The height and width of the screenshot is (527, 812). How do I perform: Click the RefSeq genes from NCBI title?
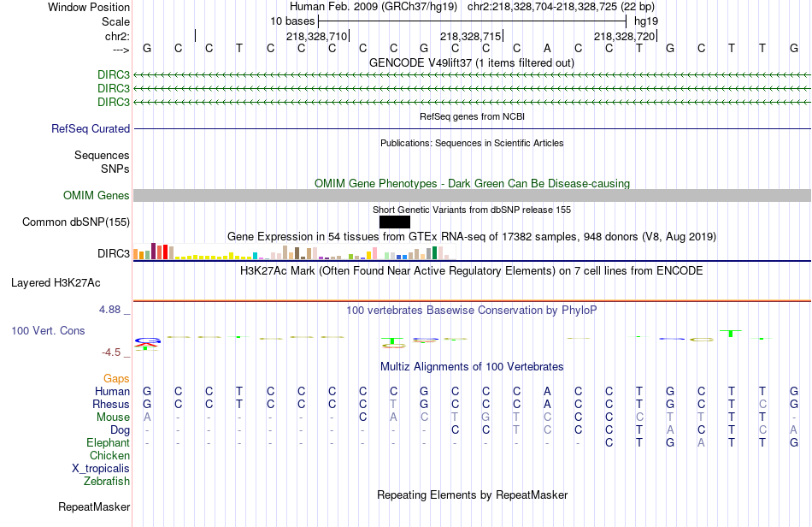472,116
